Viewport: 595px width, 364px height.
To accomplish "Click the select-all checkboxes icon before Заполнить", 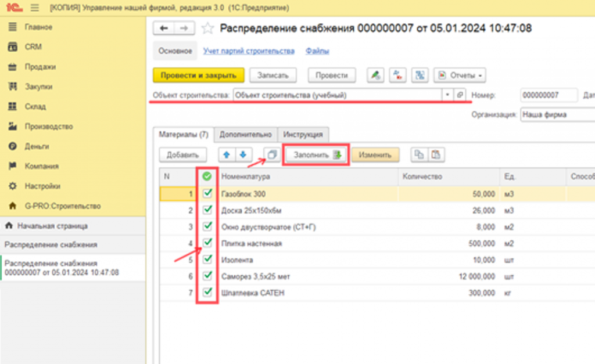I will (x=271, y=155).
